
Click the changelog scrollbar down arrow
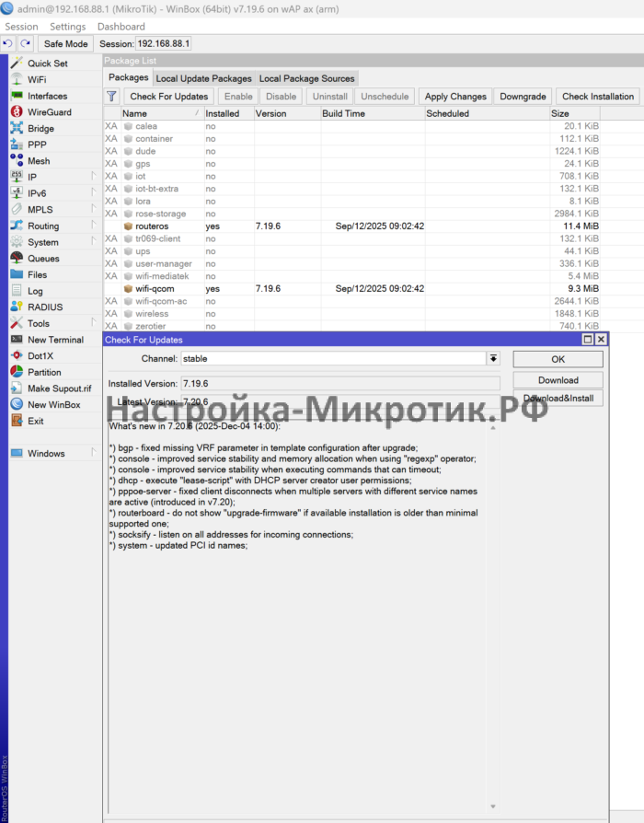click(x=493, y=806)
